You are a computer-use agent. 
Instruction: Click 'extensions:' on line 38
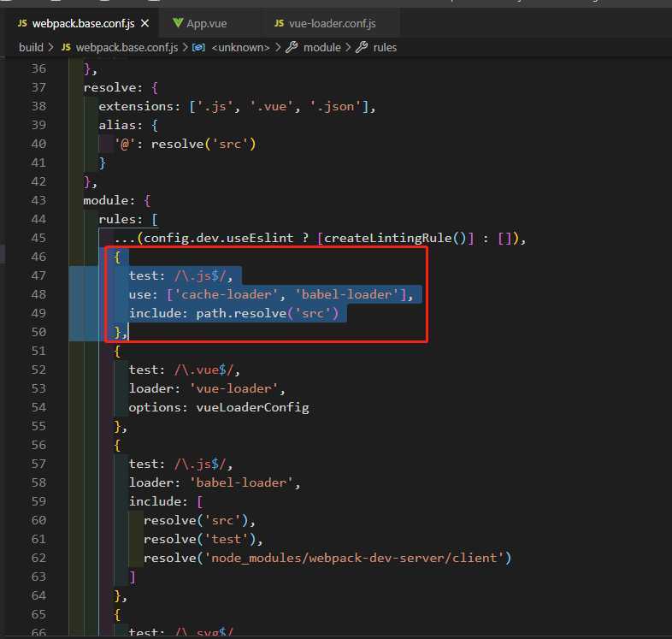pyautogui.click(x=139, y=106)
